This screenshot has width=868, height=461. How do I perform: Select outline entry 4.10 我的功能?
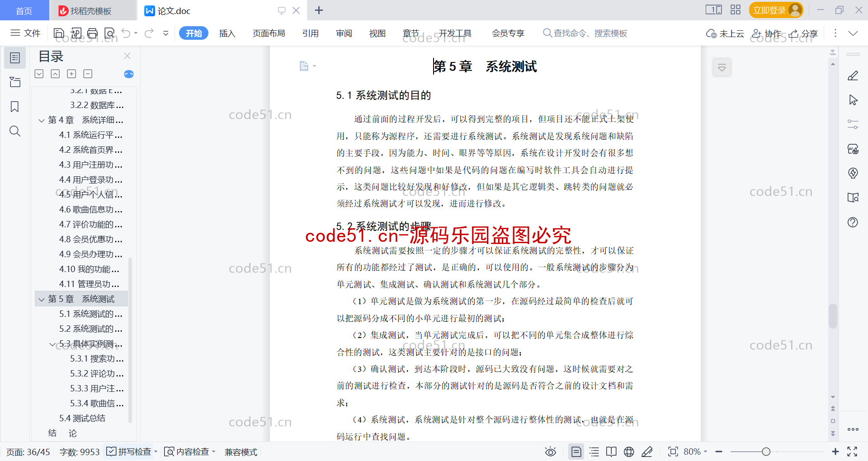89,269
